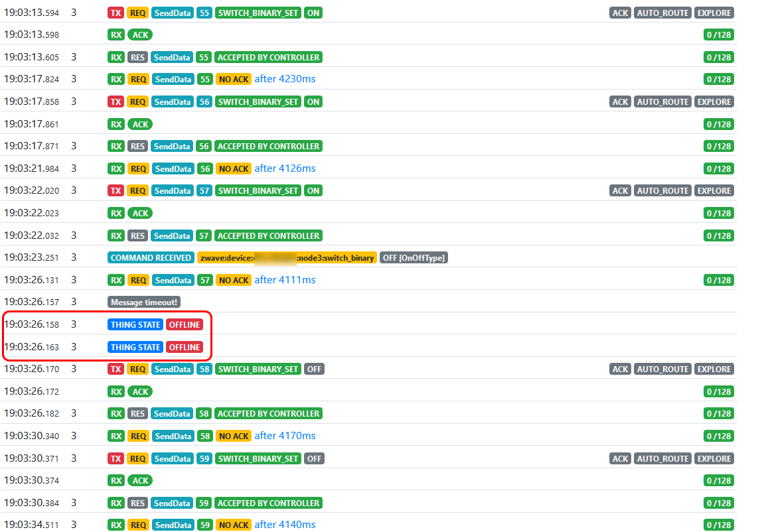Click the timestamp 19:03:23.251
This screenshot has width=762, height=532.
pyautogui.click(x=32, y=257)
